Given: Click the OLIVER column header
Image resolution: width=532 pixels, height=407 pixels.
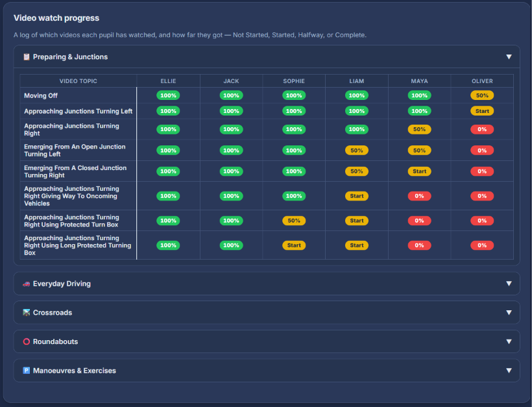Looking at the screenshot, I should coord(482,81).
